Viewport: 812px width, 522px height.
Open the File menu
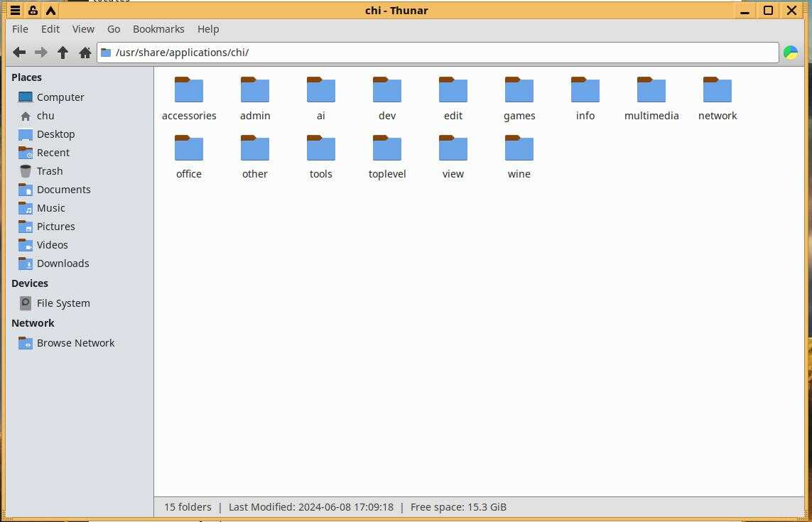point(20,29)
